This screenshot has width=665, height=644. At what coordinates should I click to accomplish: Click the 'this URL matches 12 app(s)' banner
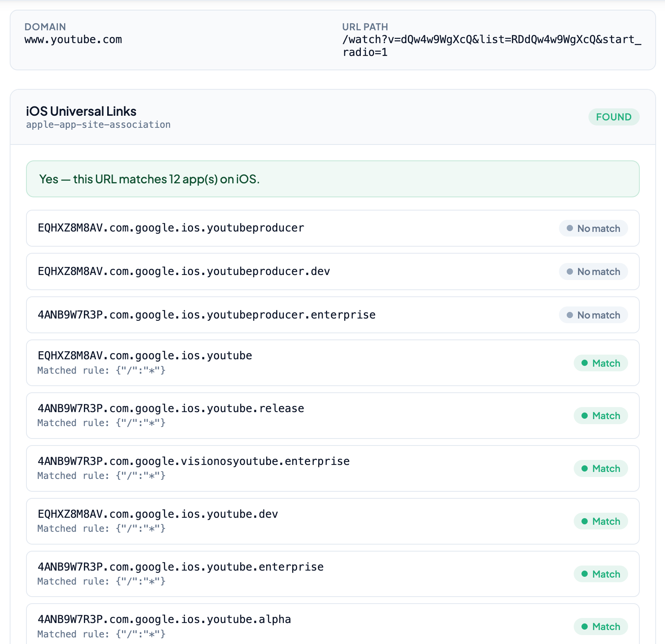coord(333,179)
